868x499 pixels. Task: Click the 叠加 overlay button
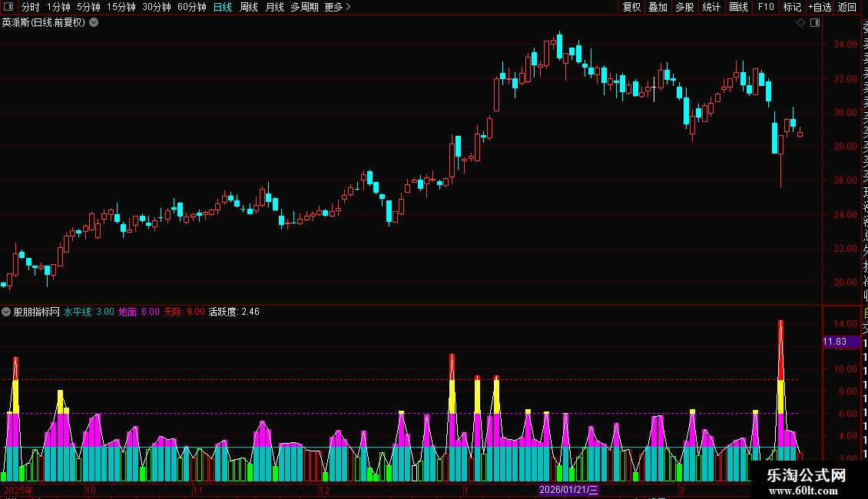click(x=658, y=7)
